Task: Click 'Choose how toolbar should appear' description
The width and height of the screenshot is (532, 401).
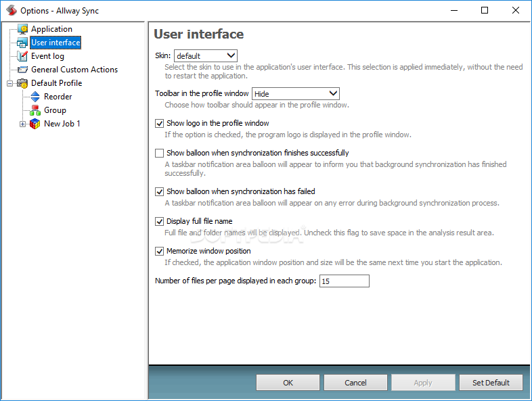Action: pyautogui.click(x=257, y=105)
